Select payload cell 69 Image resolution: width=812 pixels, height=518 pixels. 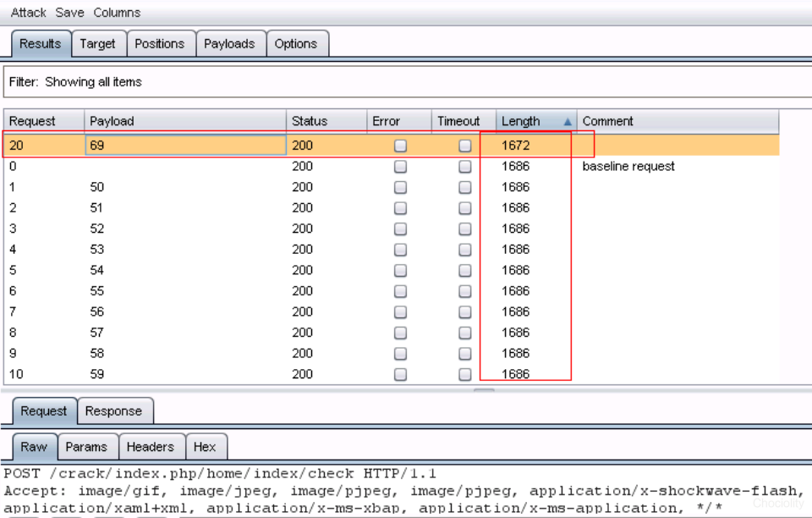click(185, 145)
